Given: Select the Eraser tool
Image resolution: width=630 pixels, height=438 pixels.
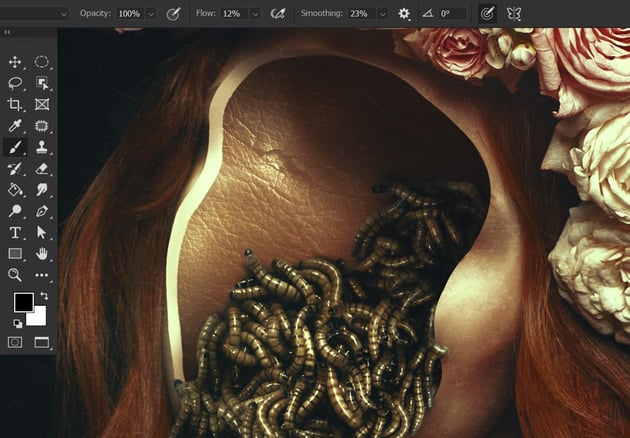Looking at the screenshot, I should click(x=42, y=168).
